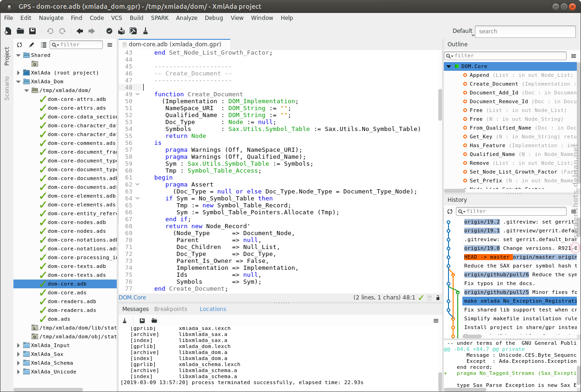
Task: Open the File menu
Action: click(x=9, y=18)
